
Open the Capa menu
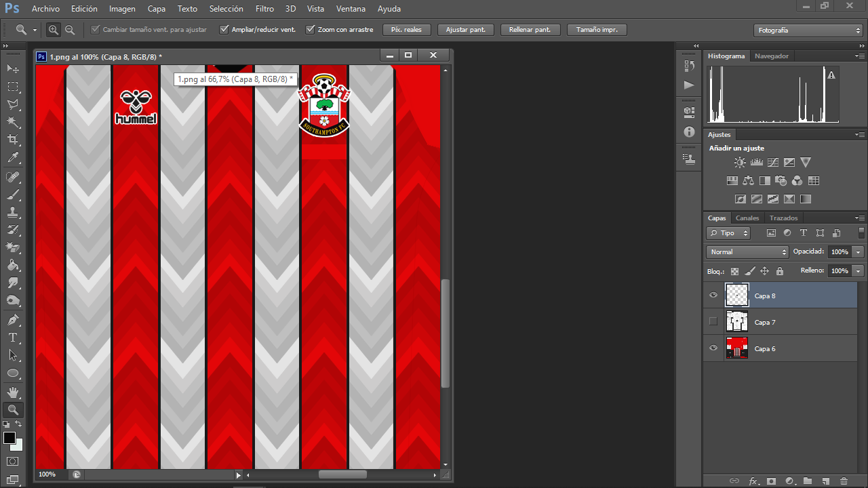[157, 9]
